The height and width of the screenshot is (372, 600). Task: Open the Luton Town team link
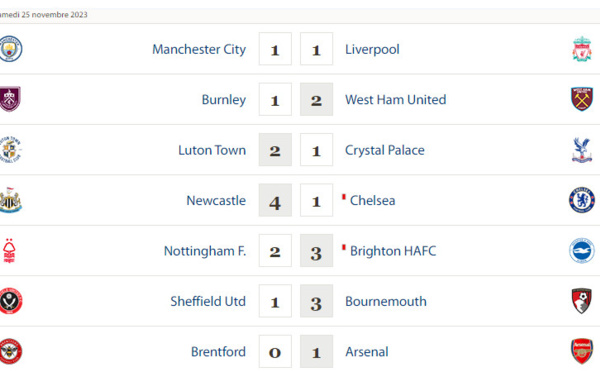coord(212,150)
